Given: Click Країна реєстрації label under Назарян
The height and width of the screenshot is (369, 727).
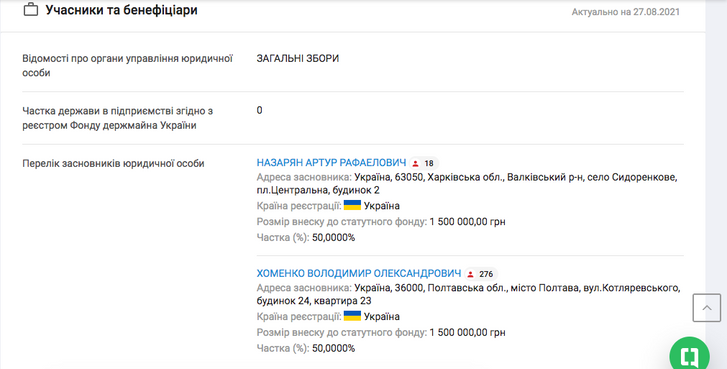Looking at the screenshot, I should (299, 206).
